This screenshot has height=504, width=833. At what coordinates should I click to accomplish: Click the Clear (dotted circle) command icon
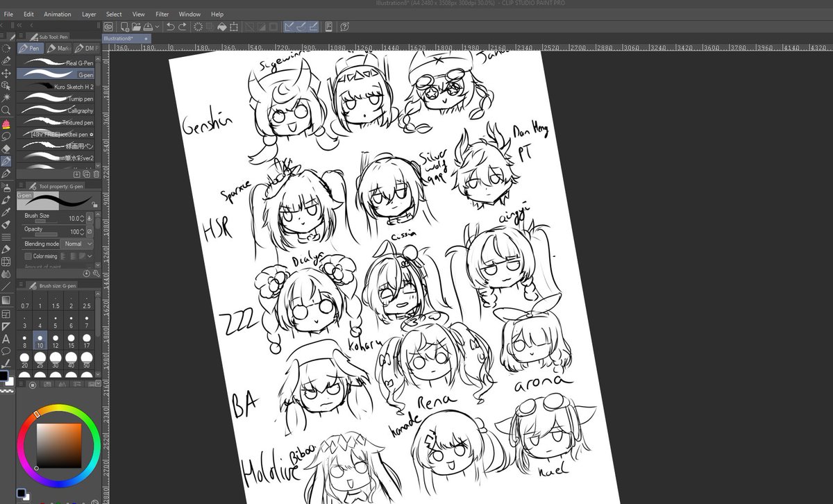point(199,26)
